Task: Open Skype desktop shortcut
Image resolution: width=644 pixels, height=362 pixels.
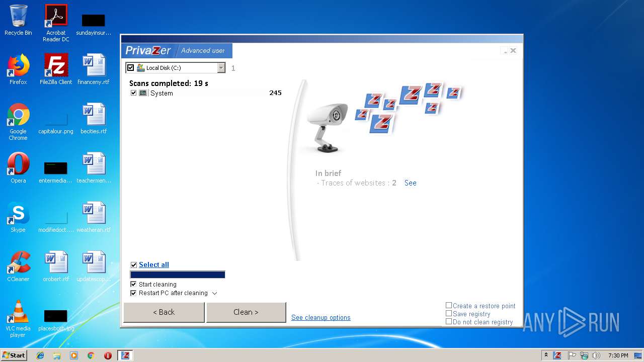Action: (18, 217)
